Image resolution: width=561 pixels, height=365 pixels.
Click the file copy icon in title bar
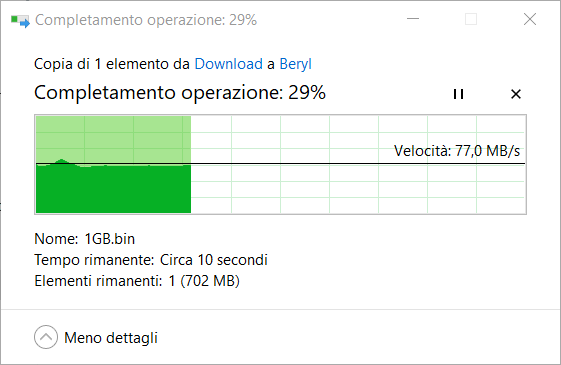tap(20, 20)
